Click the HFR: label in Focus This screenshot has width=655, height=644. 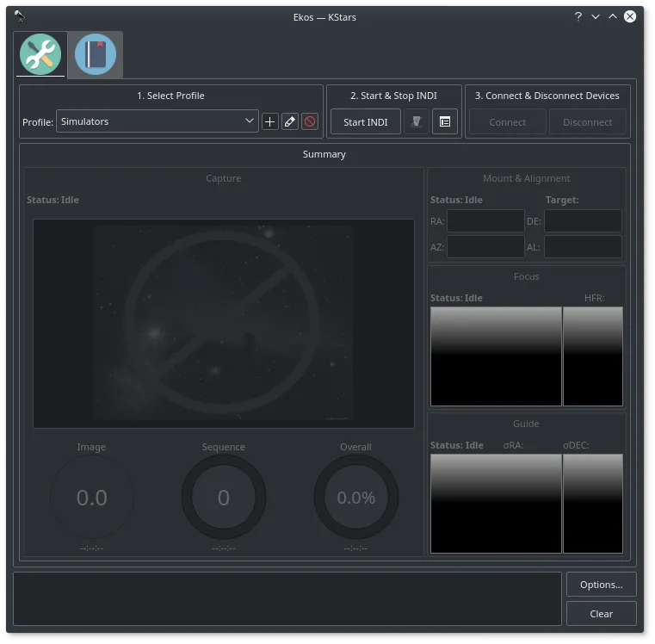594,298
